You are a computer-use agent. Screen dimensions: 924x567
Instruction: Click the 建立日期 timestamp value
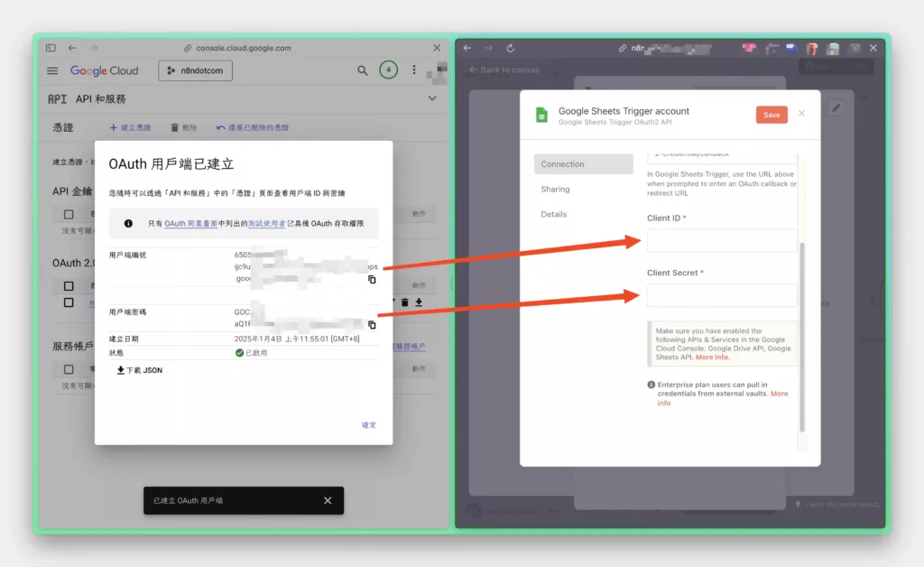pos(296,339)
